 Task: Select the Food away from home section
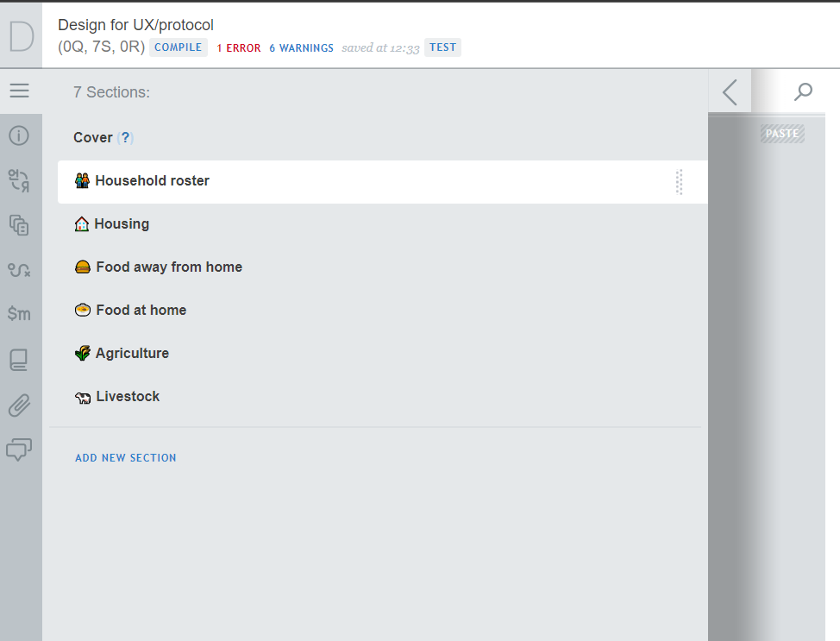(x=168, y=267)
